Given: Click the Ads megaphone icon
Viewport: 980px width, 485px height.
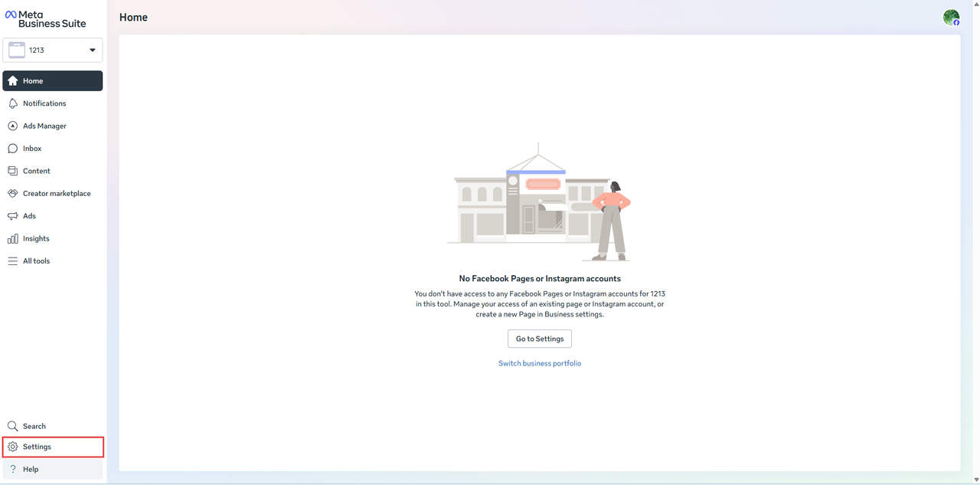Looking at the screenshot, I should [12, 216].
